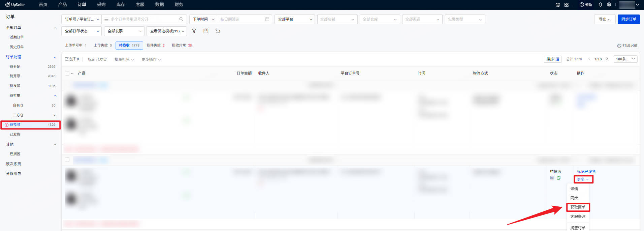Open the 订单号 / 平台订单 search type dropdown
The image size is (644, 231).
(x=82, y=19)
